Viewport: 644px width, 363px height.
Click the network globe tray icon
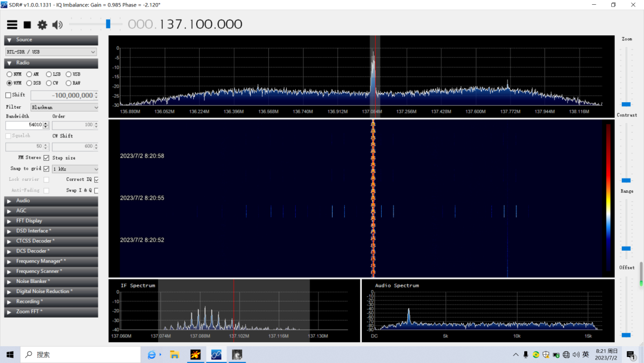coord(566,355)
